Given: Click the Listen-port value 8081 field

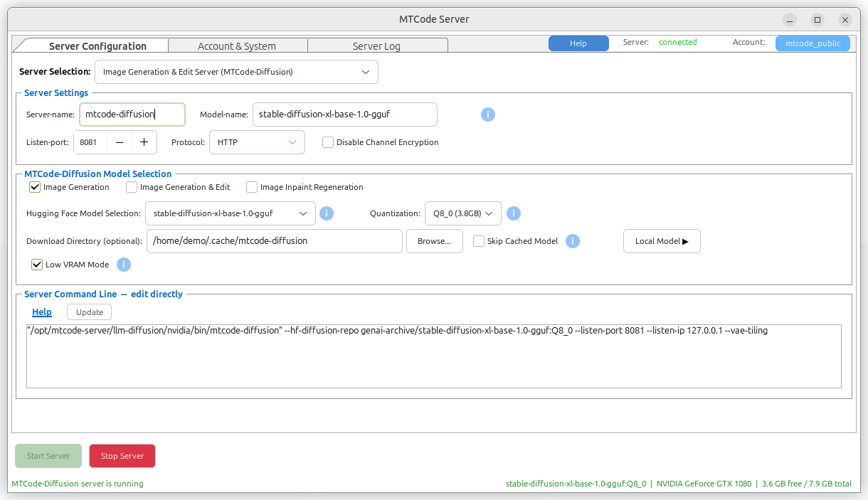Looking at the screenshot, I should 90,142.
